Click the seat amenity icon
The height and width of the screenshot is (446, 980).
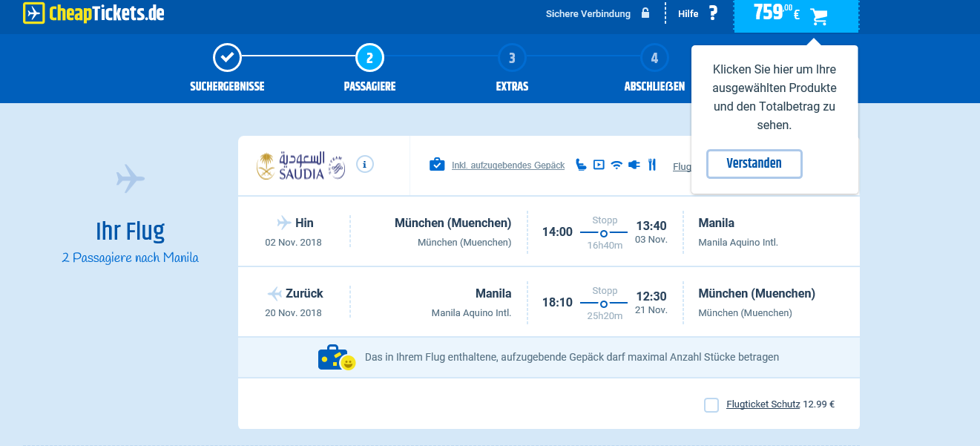tap(580, 165)
